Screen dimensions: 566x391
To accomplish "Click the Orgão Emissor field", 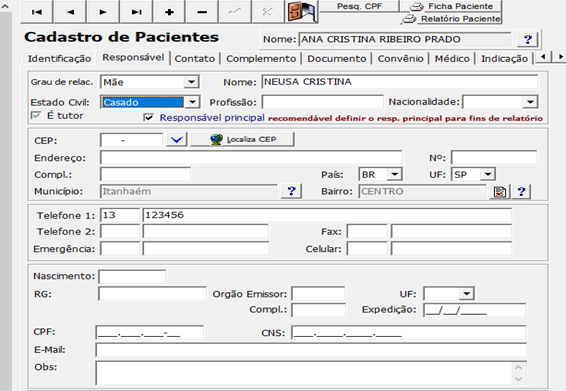I will 318,294.
